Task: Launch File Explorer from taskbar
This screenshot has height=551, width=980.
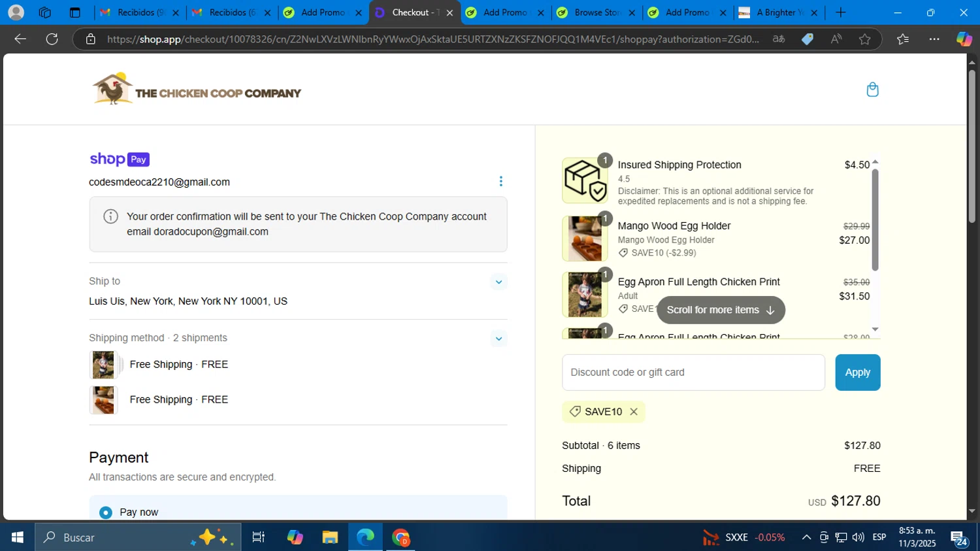Action: click(330, 537)
